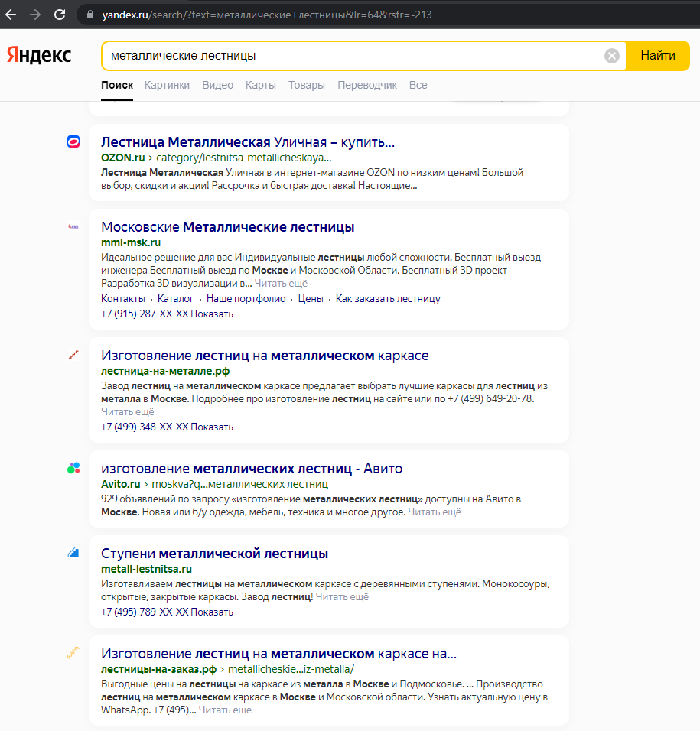
Task: Click the yellow Найти search button
Action: (658, 56)
